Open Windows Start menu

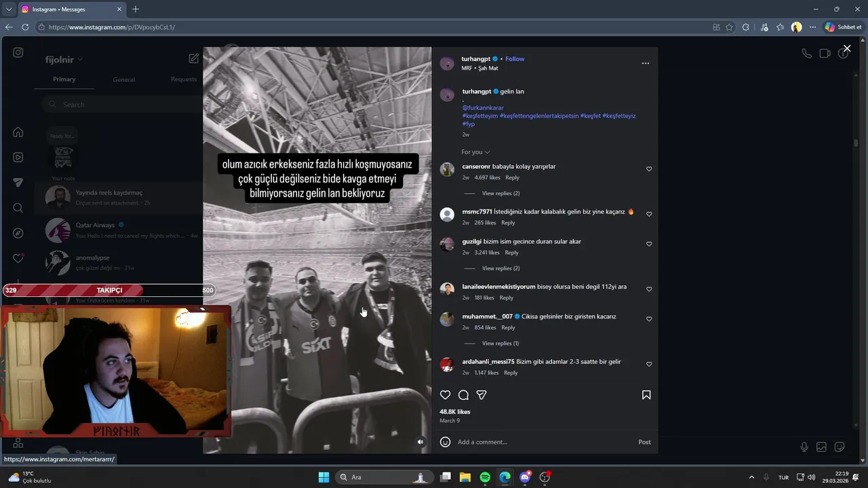[323, 477]
